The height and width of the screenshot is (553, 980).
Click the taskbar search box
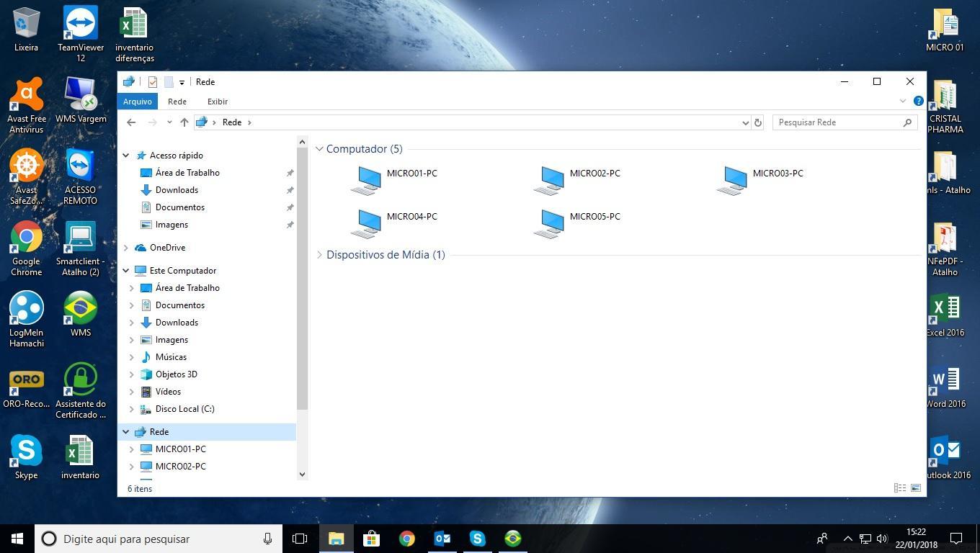[x=159, y=539]
